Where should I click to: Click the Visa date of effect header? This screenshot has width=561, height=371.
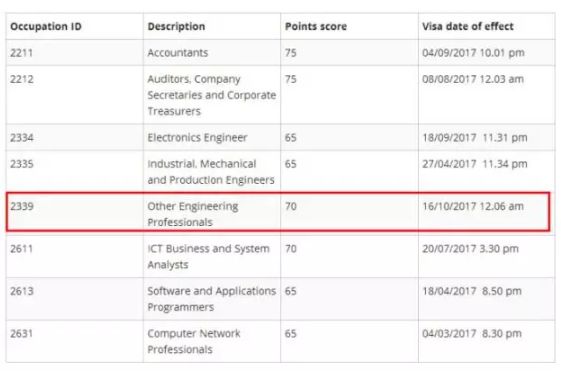click(468, 26)
